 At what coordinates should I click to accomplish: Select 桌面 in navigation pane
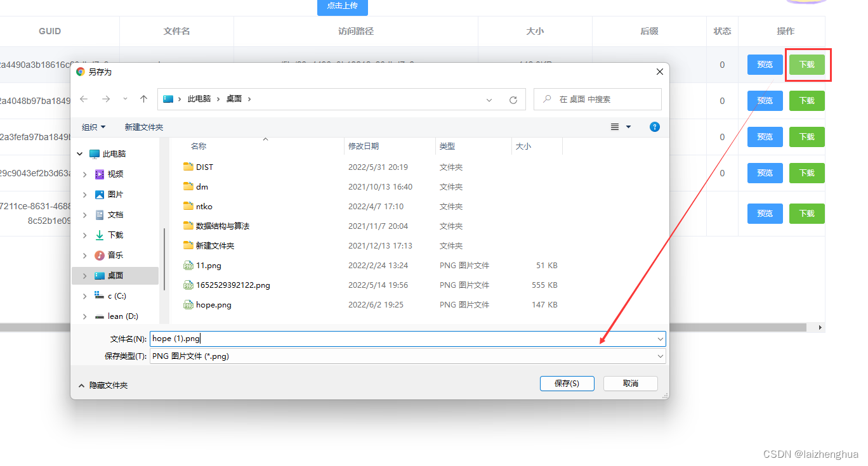(x=115, y=276)
